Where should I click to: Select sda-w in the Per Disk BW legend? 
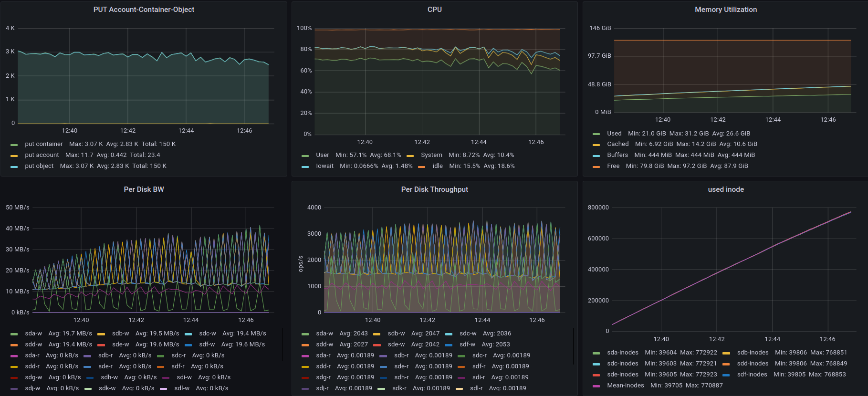pos(33,333)
